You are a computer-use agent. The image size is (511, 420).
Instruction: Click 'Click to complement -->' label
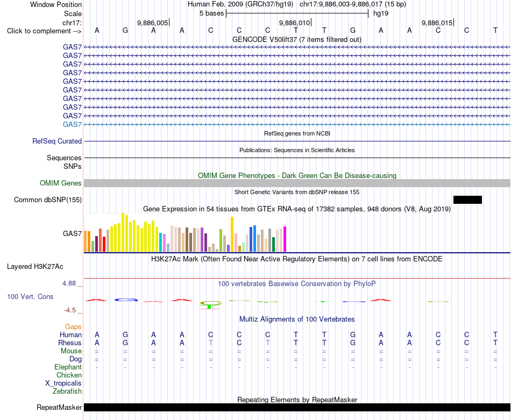point(44,31)
